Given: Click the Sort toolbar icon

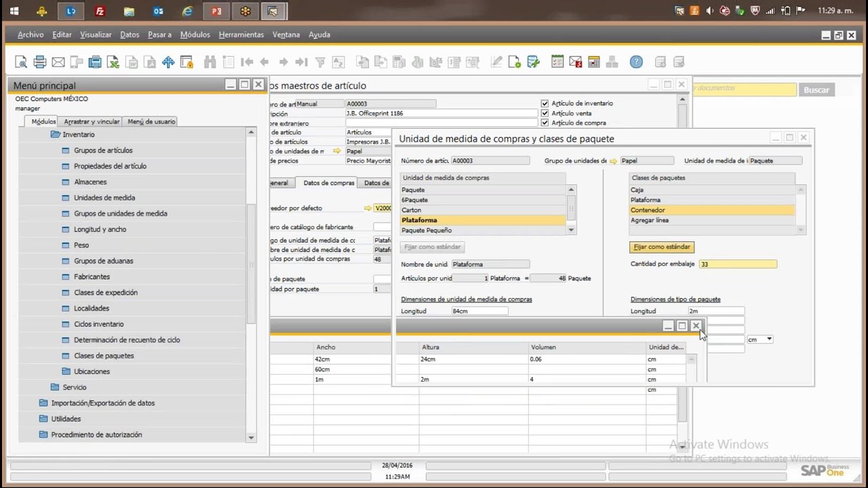Looking at the screenshot, I should coord(338,62).
